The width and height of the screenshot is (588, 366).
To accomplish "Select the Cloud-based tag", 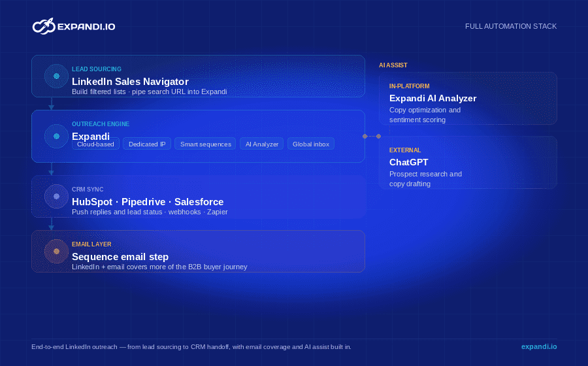I will click(95, 144).
